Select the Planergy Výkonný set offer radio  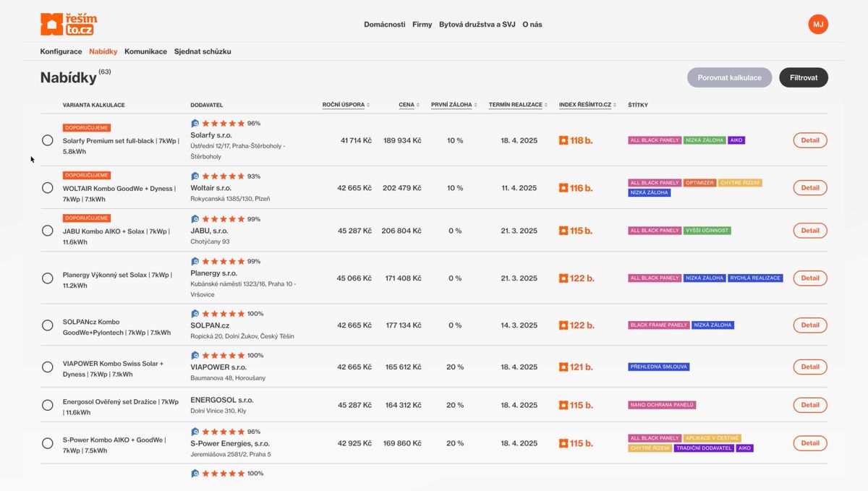pos(48,278)
